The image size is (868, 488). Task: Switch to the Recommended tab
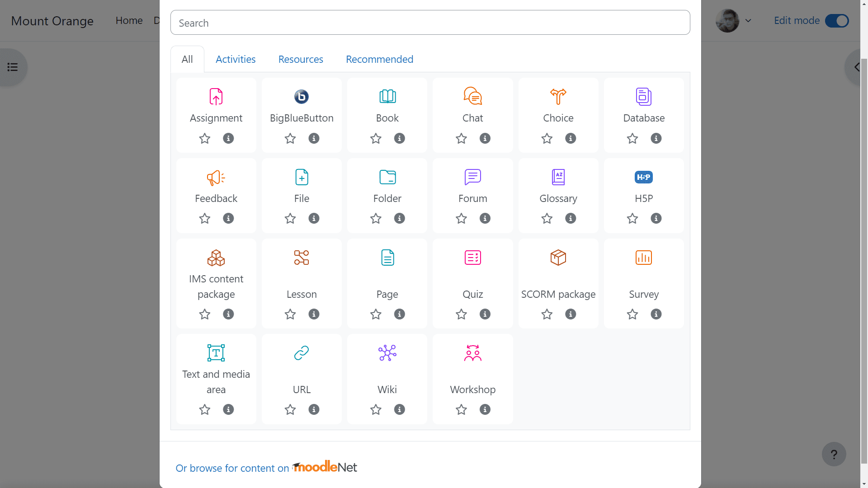379,59
